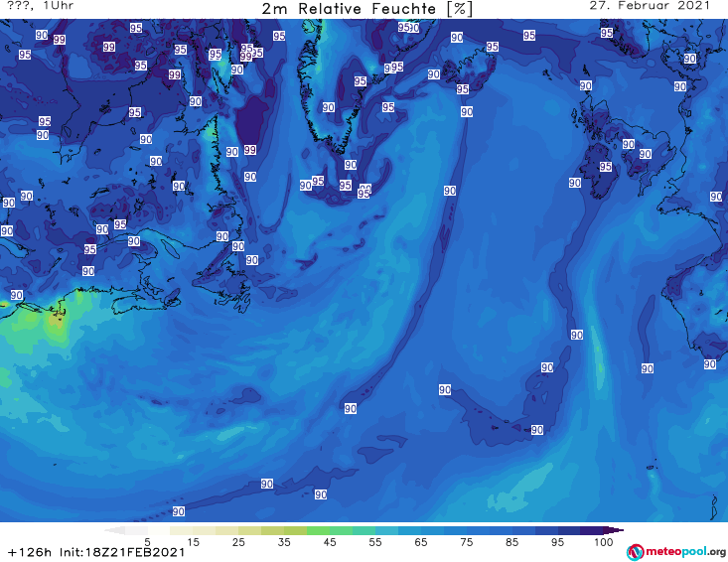Click the colorbar value label '85'
The height and width of the screenshot is (562, 728).
click(x=512, y=542)
